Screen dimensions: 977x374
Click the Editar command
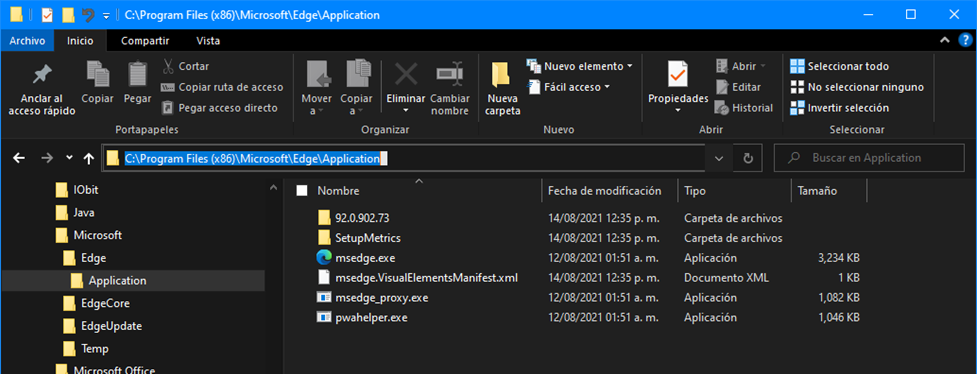(x=738, y=87)
